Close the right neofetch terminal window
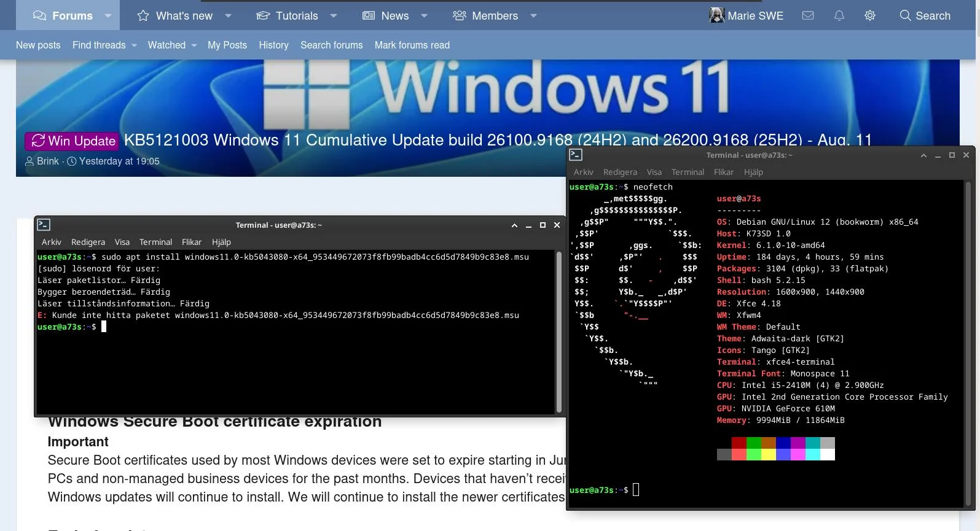 point(966,155)
